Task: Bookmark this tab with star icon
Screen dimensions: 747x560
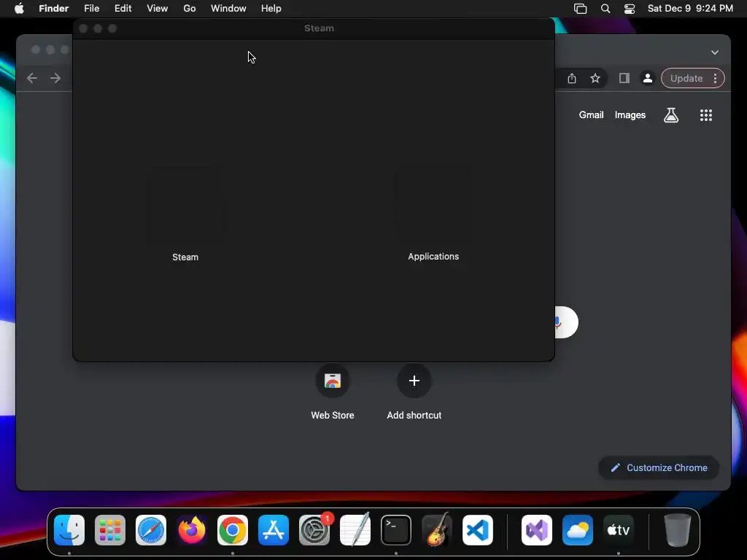Action: [x=595, y=79]
